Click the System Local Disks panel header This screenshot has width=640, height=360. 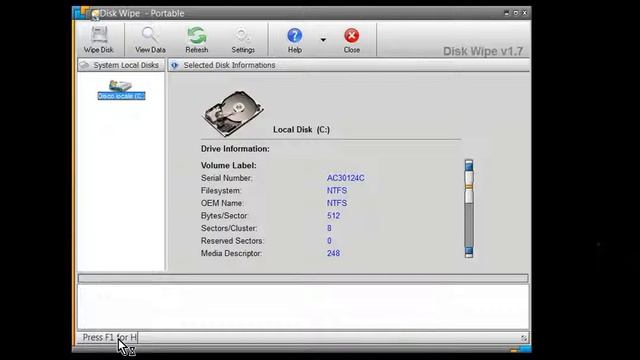[121, 65]
